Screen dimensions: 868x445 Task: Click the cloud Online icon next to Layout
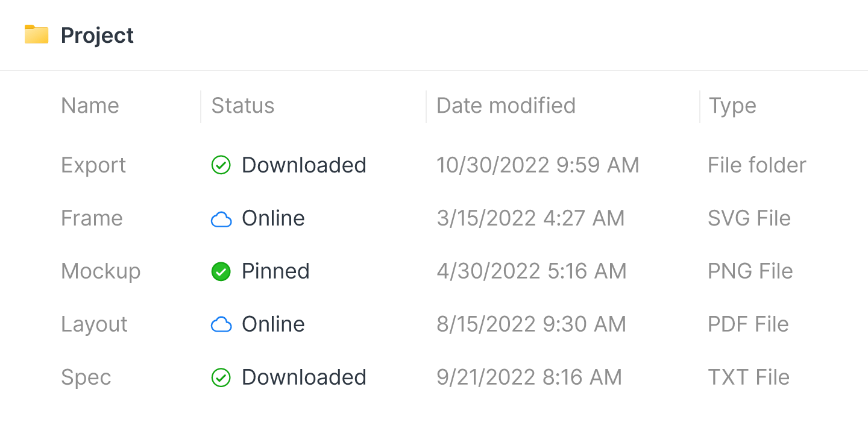coord(221,324)
